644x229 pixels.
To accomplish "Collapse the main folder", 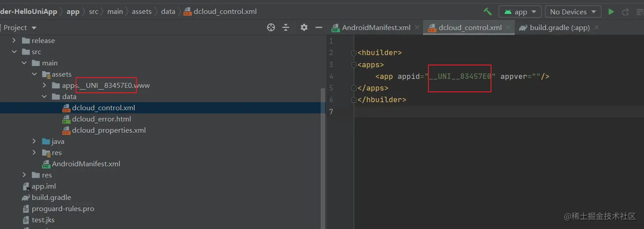I will click(x=24, y=63).
